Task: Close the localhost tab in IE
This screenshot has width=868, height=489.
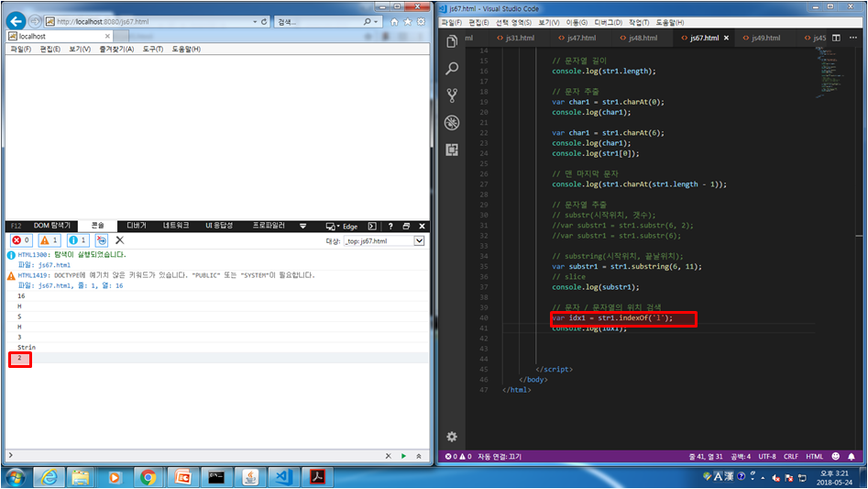Action: coord(107,36)
